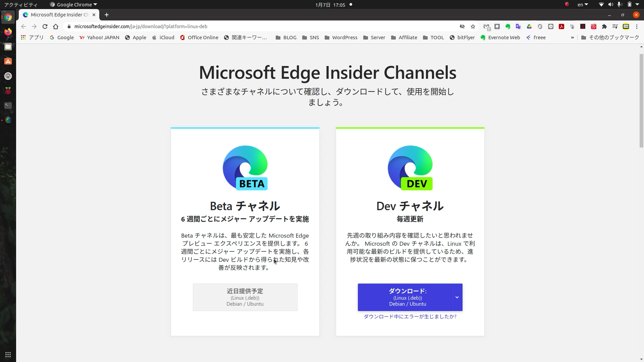This screenshot has width=644, height=362.
Task: Expand the Dev download options chevron
Action: click(x=457, y=297)
